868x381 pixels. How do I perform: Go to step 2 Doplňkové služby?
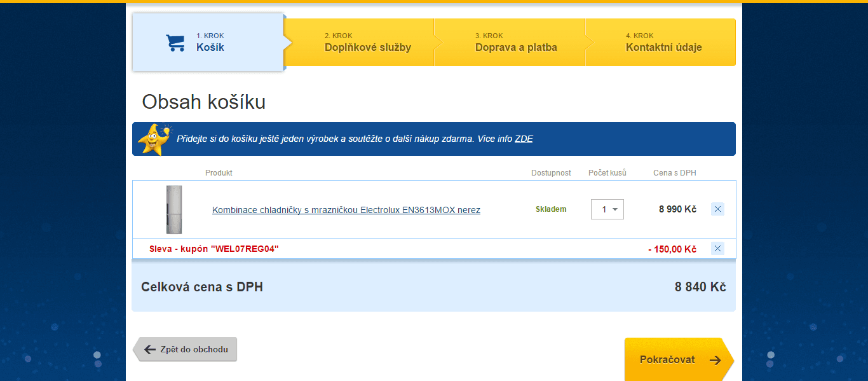click(x=367, y=43)
